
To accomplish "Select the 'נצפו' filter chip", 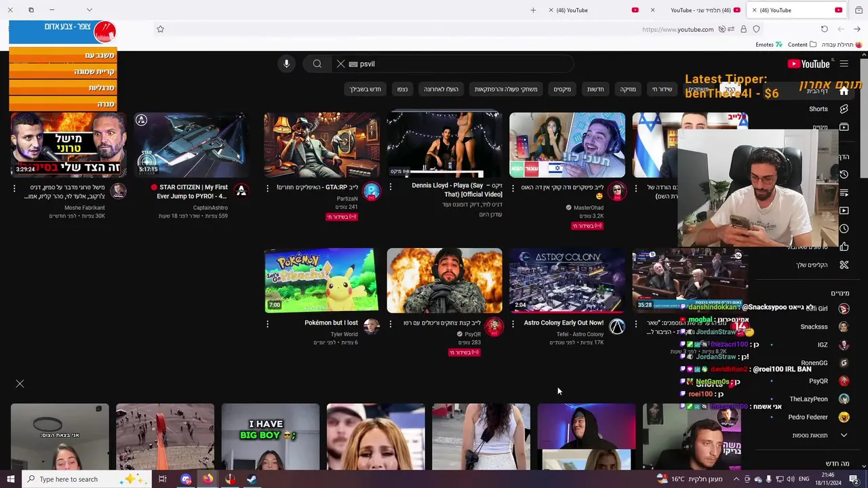I will 402,89.
